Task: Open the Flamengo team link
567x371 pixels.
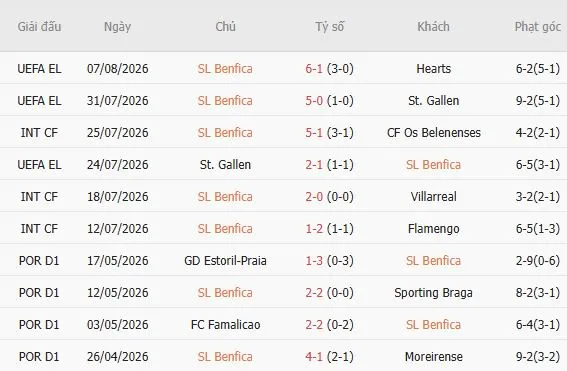Action: 433,229
